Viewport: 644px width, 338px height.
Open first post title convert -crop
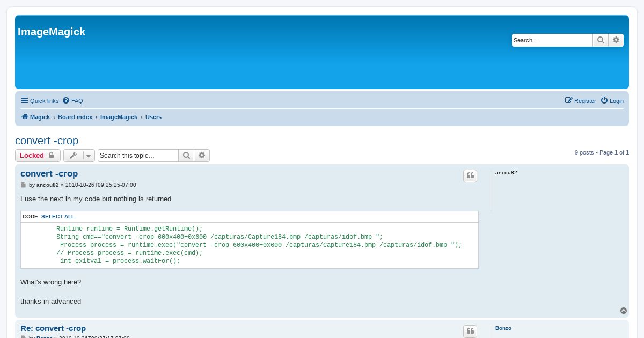49,174
